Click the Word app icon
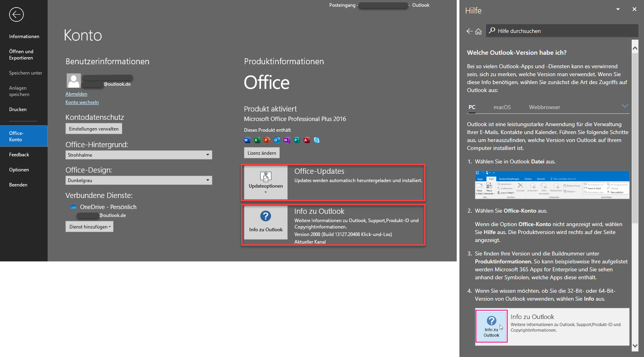 247,140
